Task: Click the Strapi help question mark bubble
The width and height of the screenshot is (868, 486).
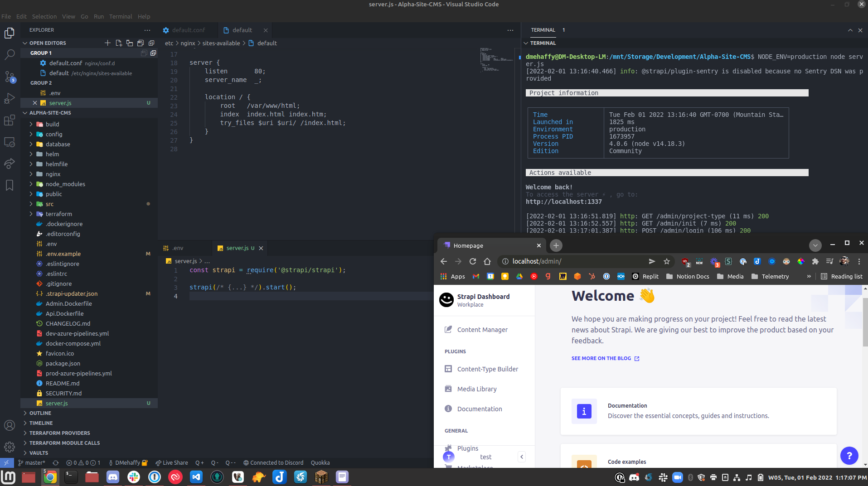Action: (x=849, y=456)
